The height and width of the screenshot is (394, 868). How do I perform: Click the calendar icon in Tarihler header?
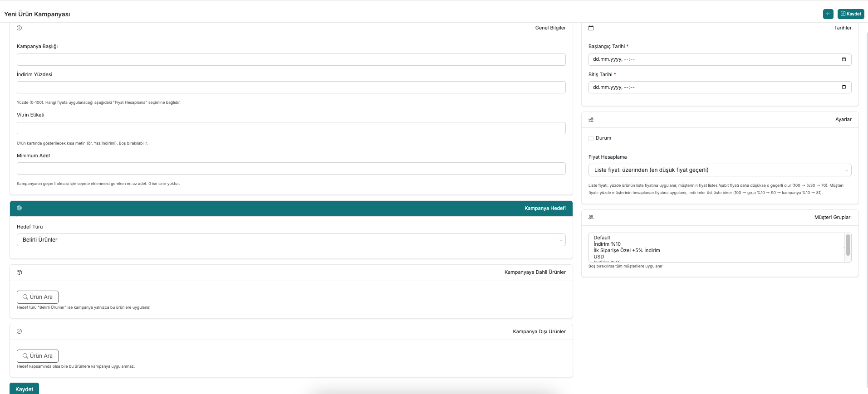(591, 28)
